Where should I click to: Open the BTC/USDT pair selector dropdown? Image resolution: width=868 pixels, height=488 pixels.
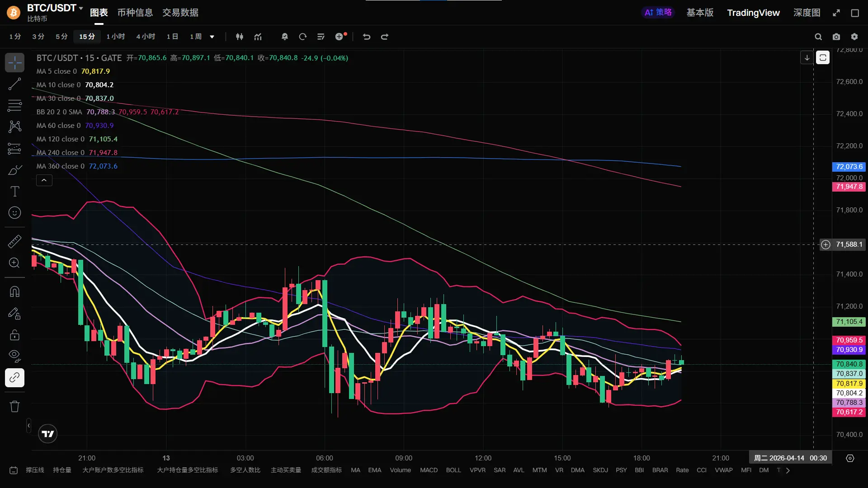tap(81, 8)
